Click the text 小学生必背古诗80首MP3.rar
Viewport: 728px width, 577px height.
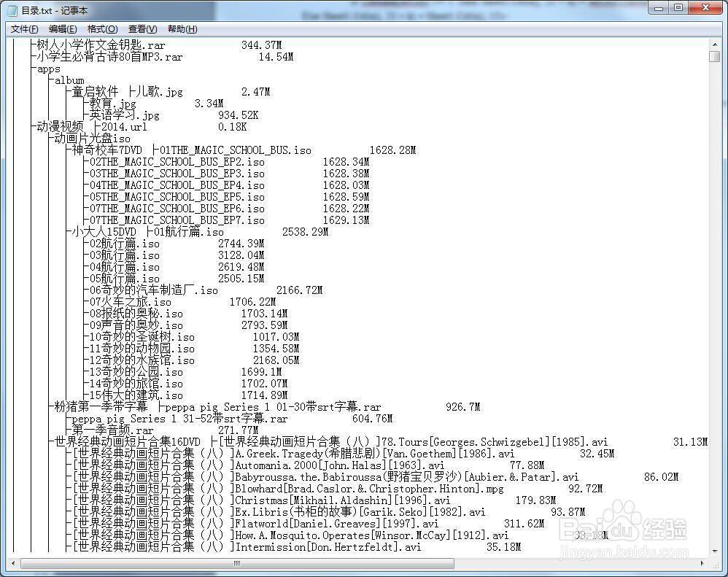[109, 57]
